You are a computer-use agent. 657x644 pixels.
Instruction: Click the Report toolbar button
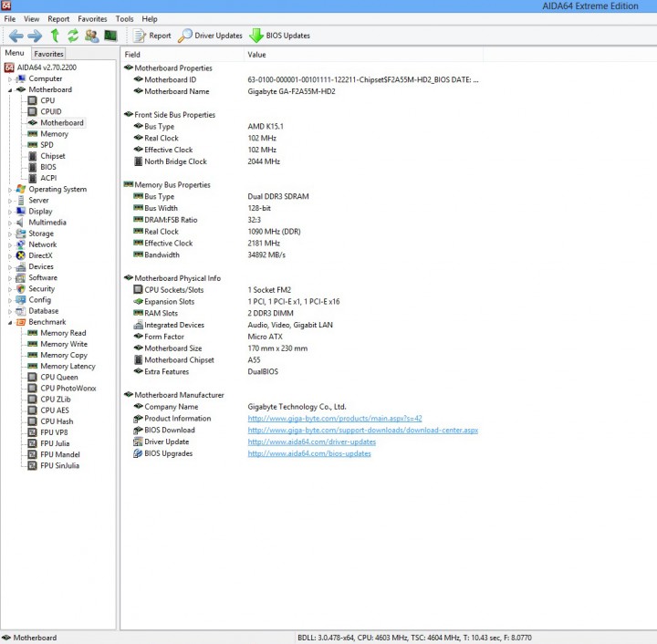151,36
